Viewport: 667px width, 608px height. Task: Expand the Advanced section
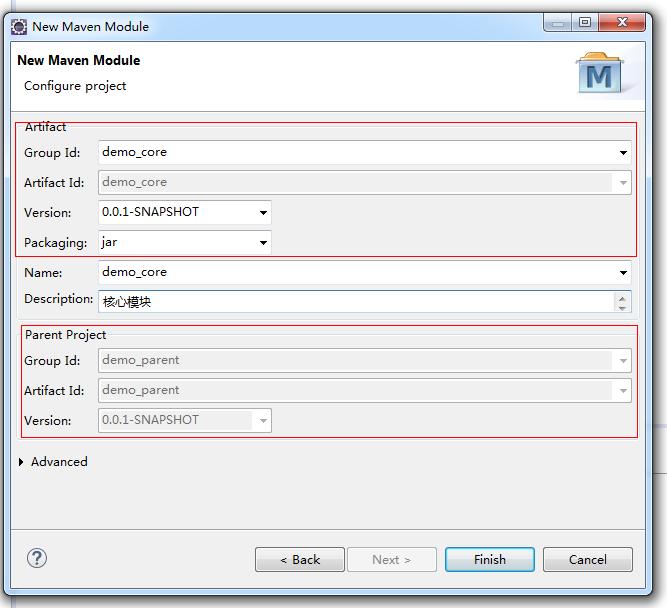pos(21,462)
